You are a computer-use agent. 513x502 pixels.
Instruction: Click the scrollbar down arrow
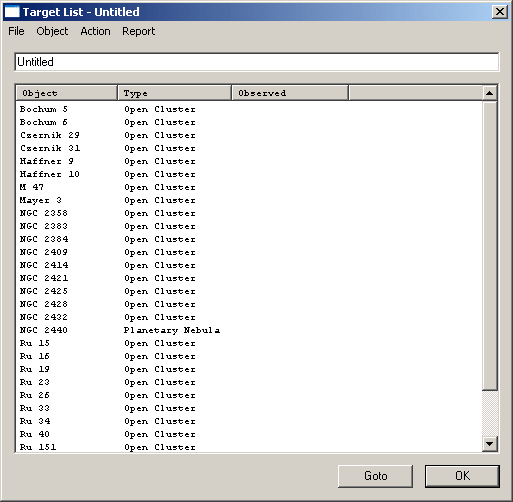coord(490,444)
